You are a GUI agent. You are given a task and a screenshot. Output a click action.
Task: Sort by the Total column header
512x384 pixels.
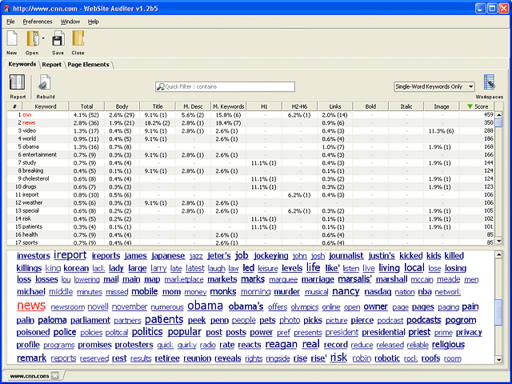[x=87, y=106]
